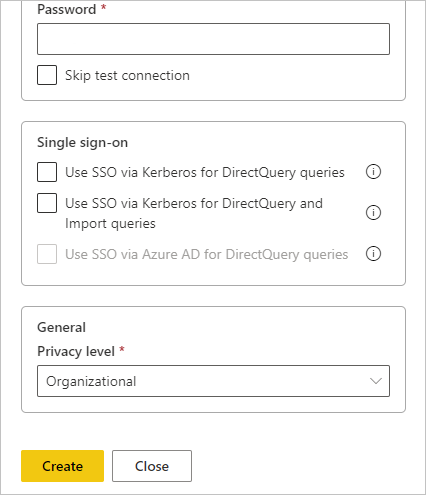Click 'Use SSO via Kerberos for DirectQuery queries' text
Screen dimensions: 426x495
[205, 173]
